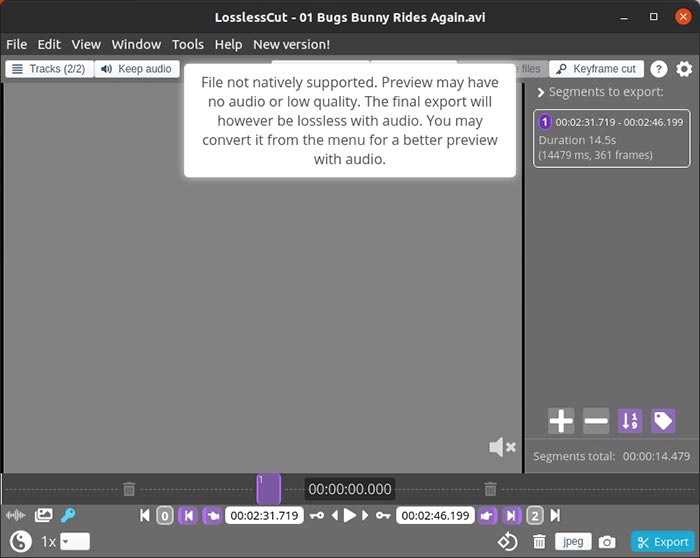Click the Duration 14.5s text

[x=577, y=140]
